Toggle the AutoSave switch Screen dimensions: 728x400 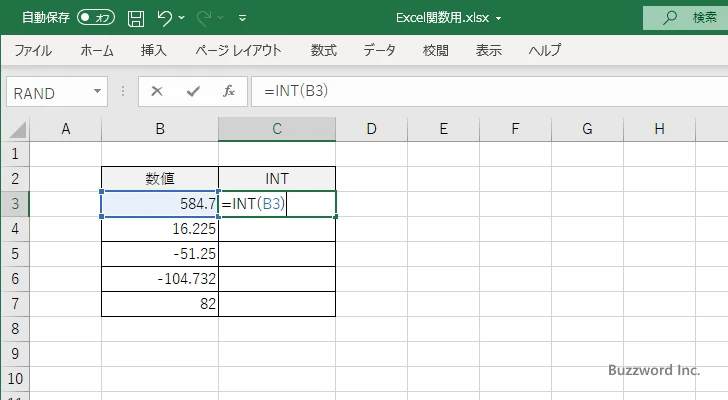click(x=96, y=18)
